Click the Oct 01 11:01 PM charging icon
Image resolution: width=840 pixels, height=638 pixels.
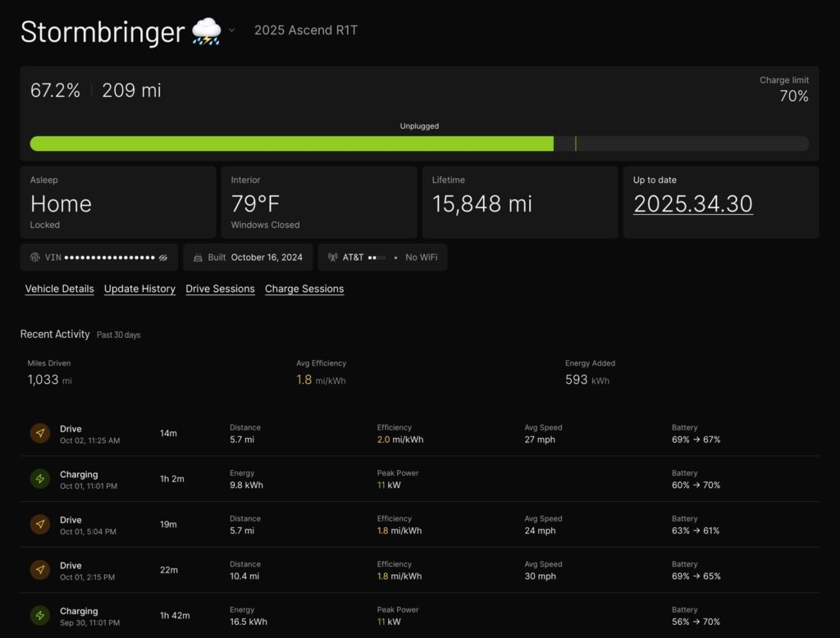point(40,479)
